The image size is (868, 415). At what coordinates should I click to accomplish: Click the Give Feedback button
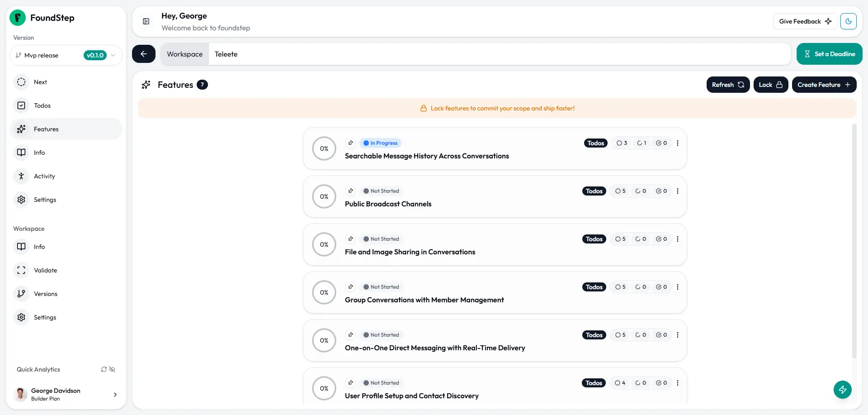(x=805, y=21)
